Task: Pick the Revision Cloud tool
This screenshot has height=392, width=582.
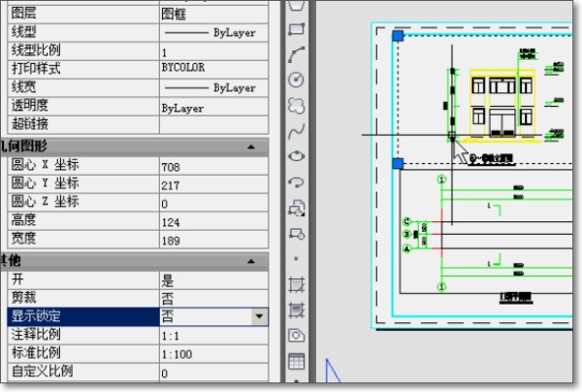Action: point(297,105)
